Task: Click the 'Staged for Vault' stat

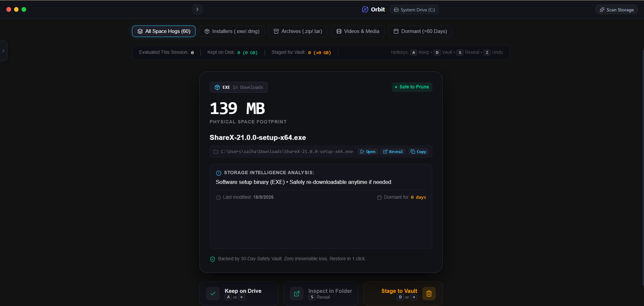Action: [x=301, y=52]
